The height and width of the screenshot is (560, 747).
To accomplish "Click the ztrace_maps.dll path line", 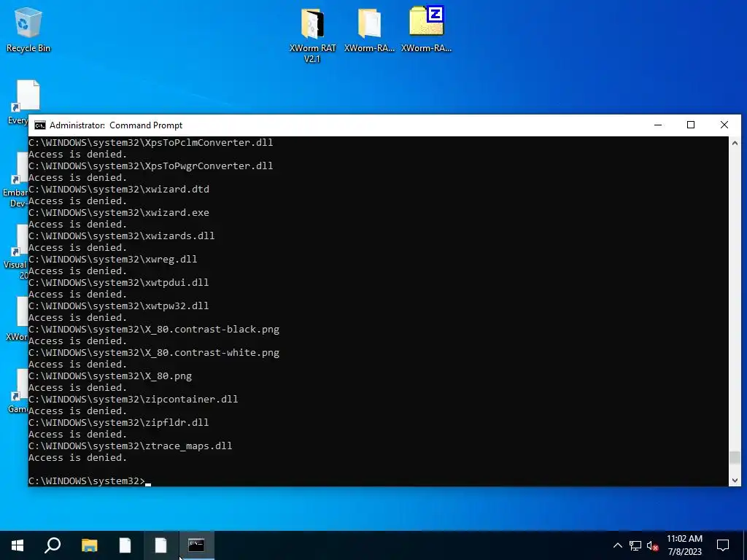I will click(x=130, y=446).
